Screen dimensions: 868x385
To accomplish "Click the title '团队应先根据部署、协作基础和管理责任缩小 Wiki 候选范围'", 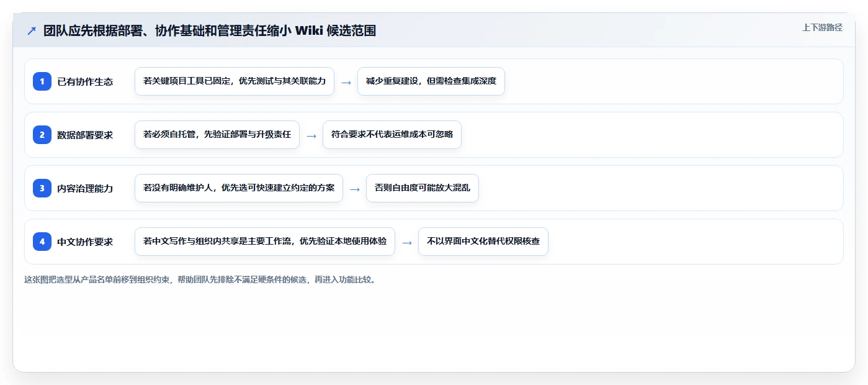I will [x=210, y=31].
